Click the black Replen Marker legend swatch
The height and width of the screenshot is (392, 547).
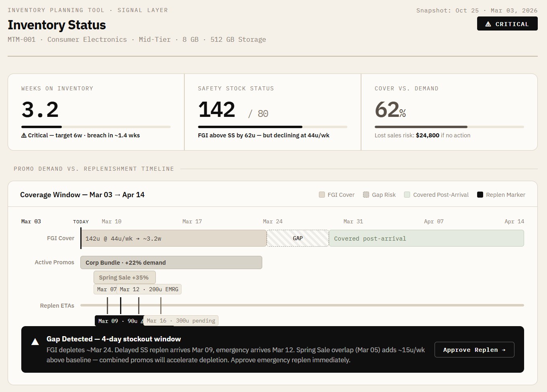point(480,195)
